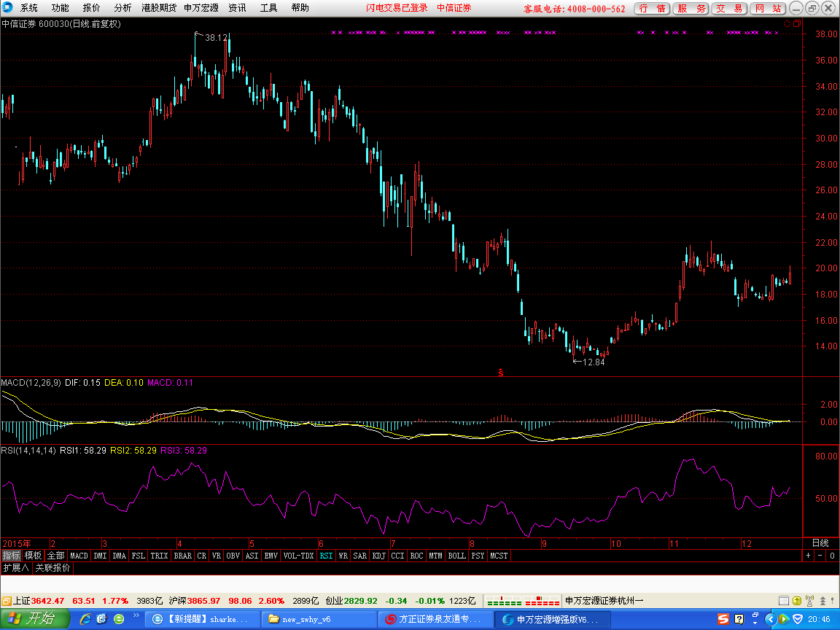The image size is (840, 630).
Task: Switch indicator to BOLL
Action: [x=456, y=556]
